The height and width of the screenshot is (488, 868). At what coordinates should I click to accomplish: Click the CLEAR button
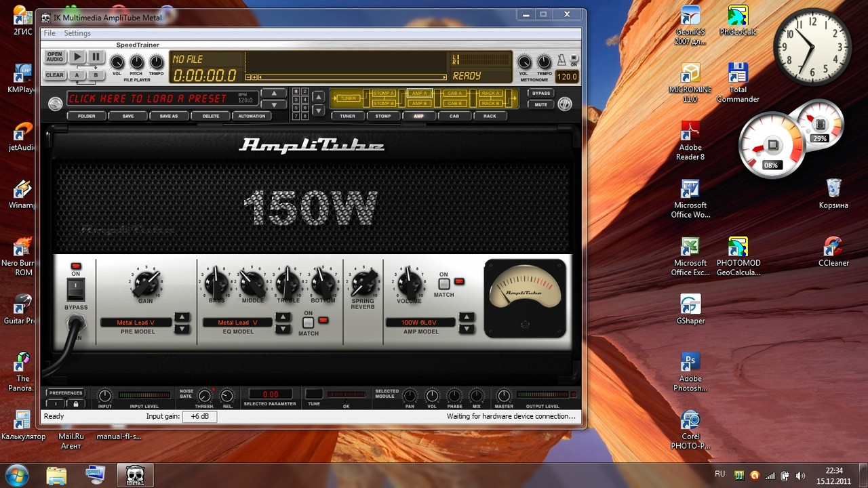pyautogui.click(x=55, y=75)
